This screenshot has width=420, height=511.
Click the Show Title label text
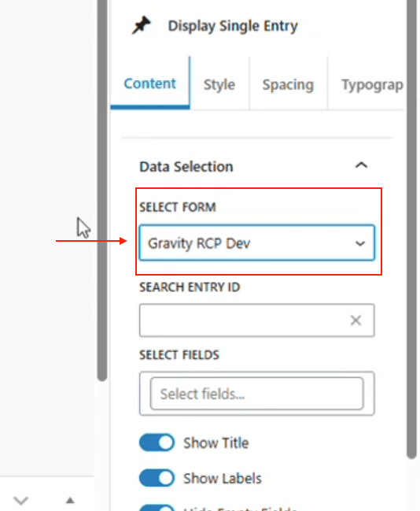click(216, 442)
